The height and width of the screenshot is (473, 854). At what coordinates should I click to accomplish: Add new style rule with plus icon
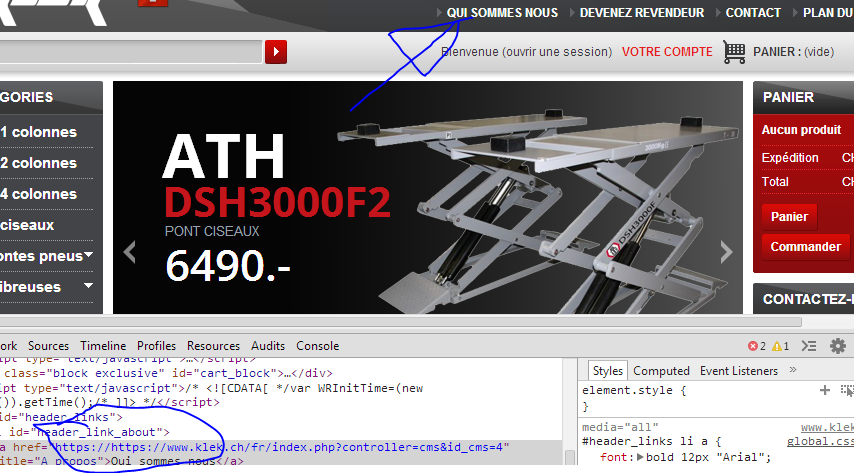(x=825, y=390)
